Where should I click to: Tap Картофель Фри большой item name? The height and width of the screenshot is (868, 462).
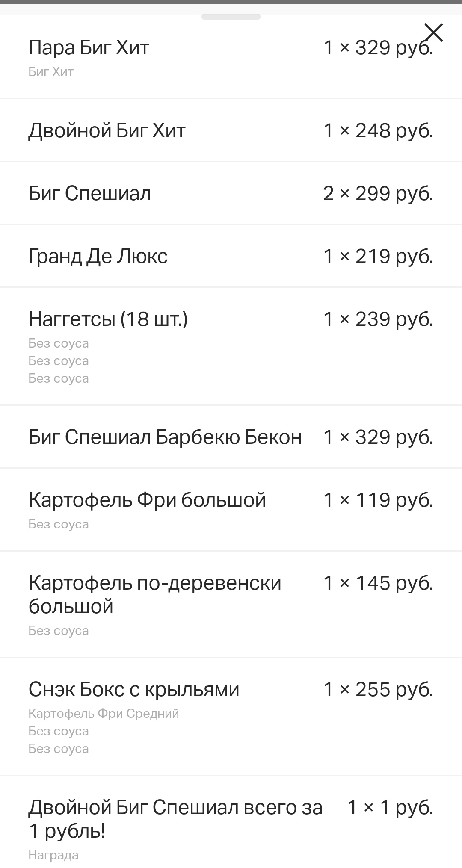(x=147, y=500)
